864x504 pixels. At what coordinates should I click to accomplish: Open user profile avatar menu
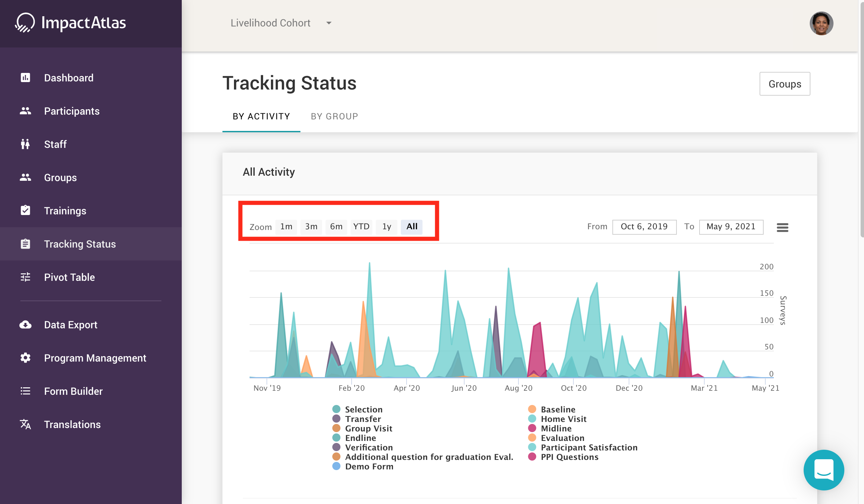pos(821,23)
